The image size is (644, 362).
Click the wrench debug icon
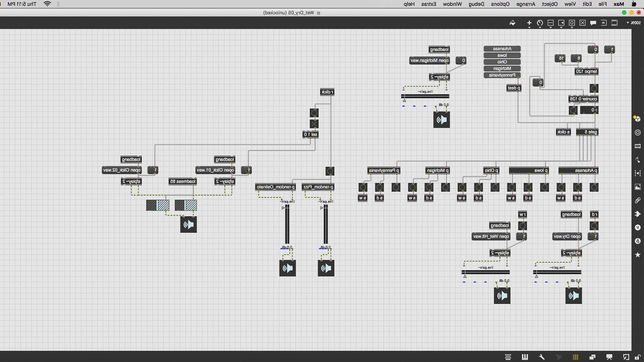[x=542, y=357]
